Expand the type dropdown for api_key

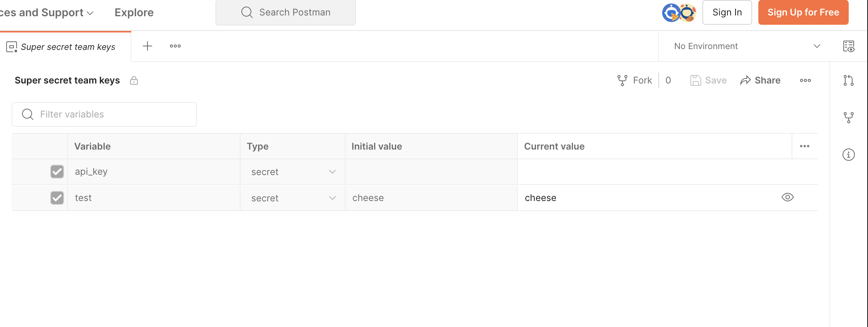(x=332, y=172)
